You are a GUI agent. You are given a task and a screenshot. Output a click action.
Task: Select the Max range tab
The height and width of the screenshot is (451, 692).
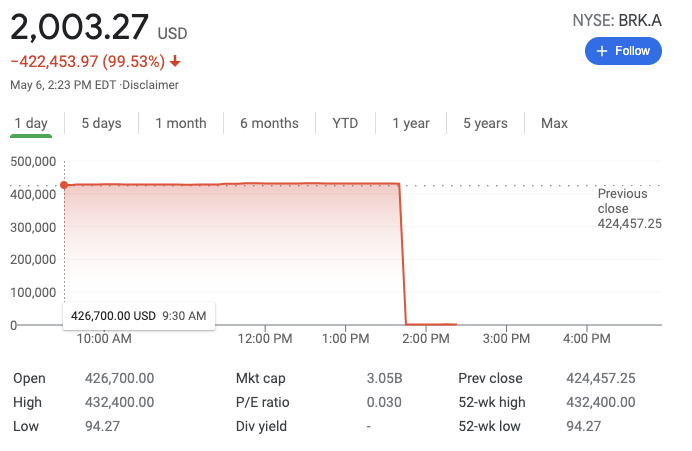[x=554, y=123]
